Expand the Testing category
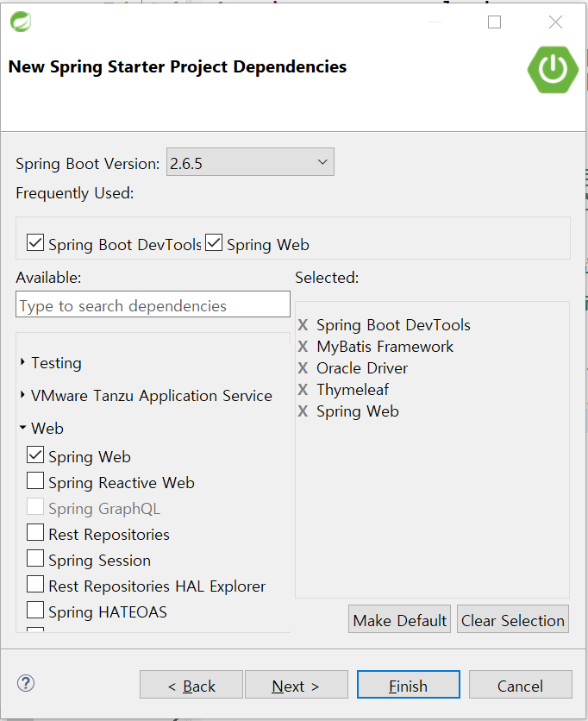The width and height of the screenshot is (588, 721). (22, 362)
